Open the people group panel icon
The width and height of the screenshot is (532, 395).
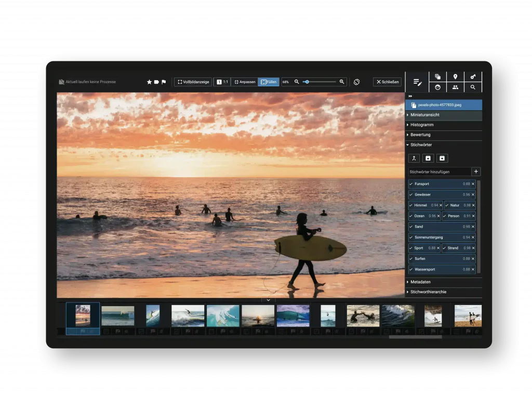pos(455,87)
